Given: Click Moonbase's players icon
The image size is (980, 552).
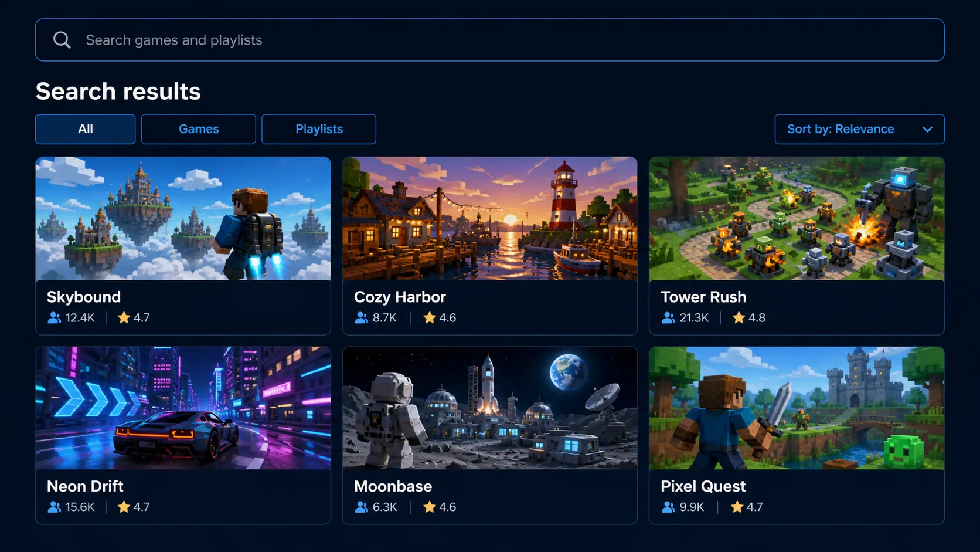Looking at the screenshot, I should click(361, 507).
